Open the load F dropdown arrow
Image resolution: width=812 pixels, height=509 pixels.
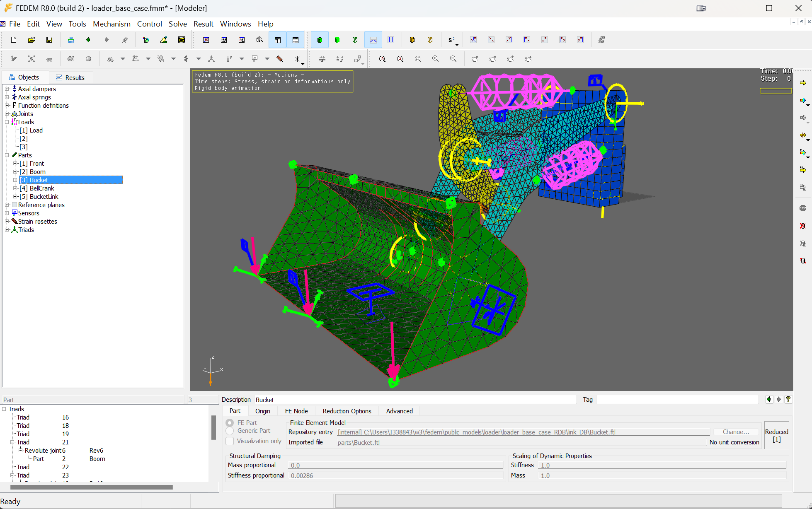[242, 59]
